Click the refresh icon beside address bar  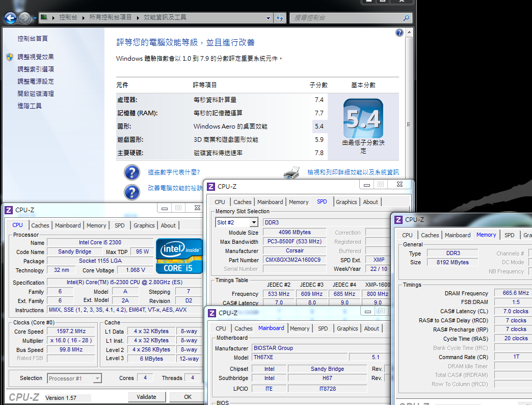pos(280,18)
